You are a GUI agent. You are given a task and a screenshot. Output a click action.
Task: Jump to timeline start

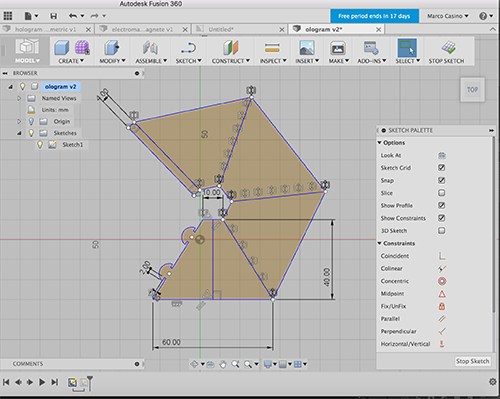[x=6, y=382]
